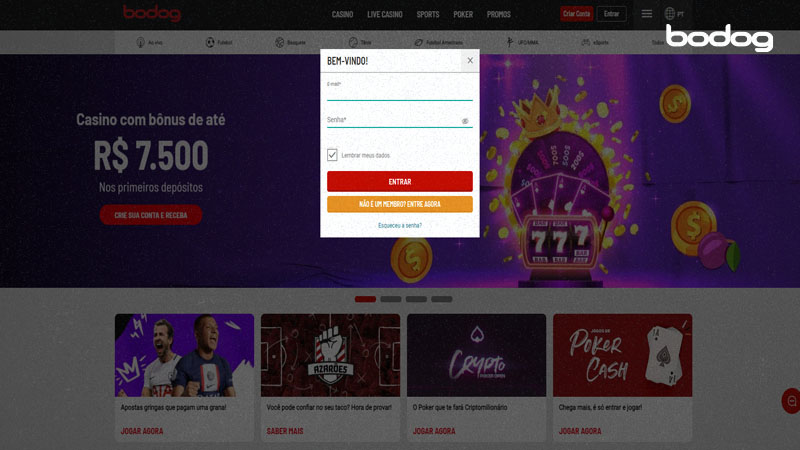
Task: Open the Ao vivo live sports icon
Action: [140, 42]
